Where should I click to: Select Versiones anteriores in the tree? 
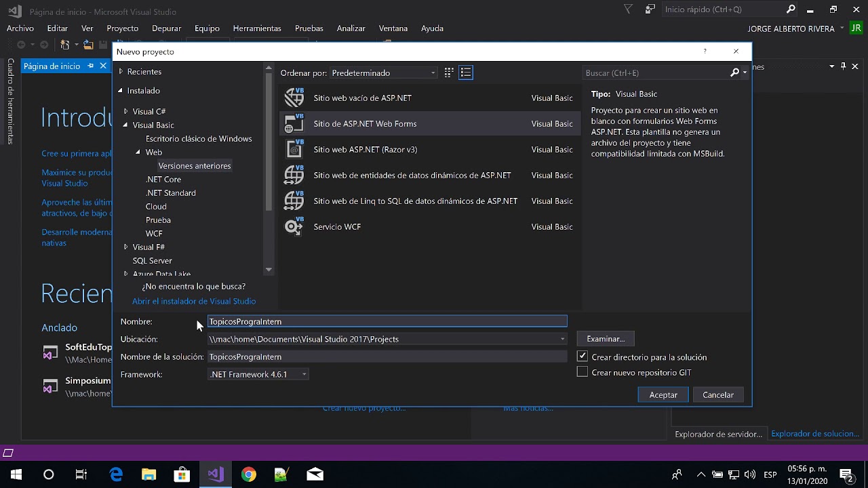195,165
